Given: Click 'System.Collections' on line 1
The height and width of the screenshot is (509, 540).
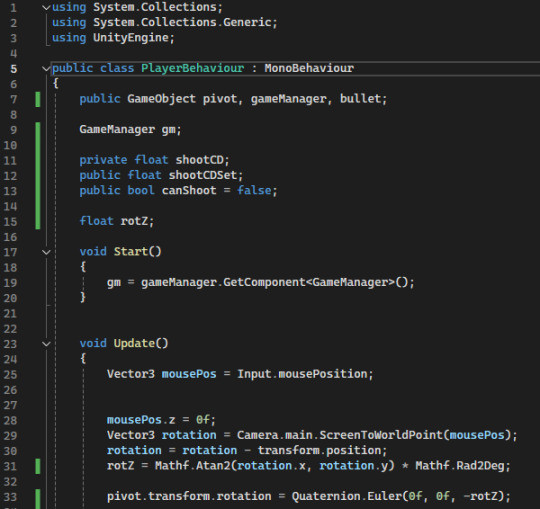Looking at the screenshot, I should click(155, 7).
